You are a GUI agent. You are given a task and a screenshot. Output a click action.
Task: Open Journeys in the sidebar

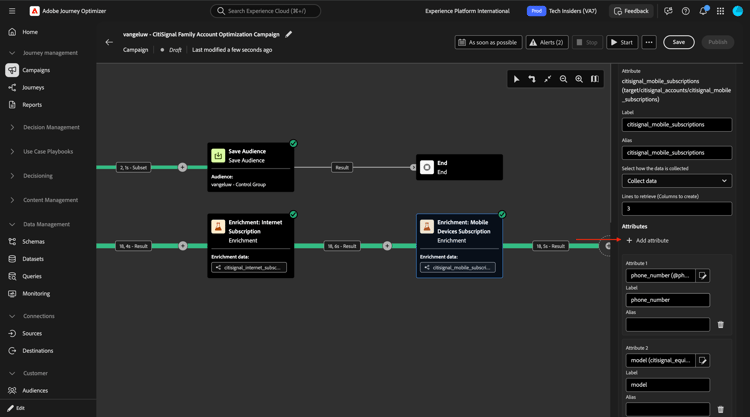33,88
